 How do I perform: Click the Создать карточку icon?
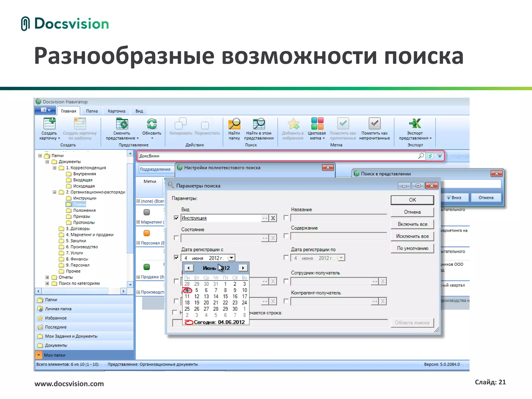tap(49, 124)
